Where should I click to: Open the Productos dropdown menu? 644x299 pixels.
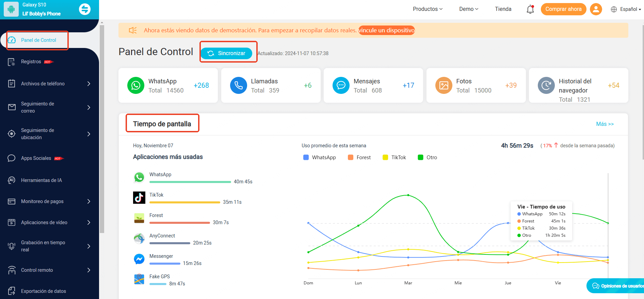[428, 9]
